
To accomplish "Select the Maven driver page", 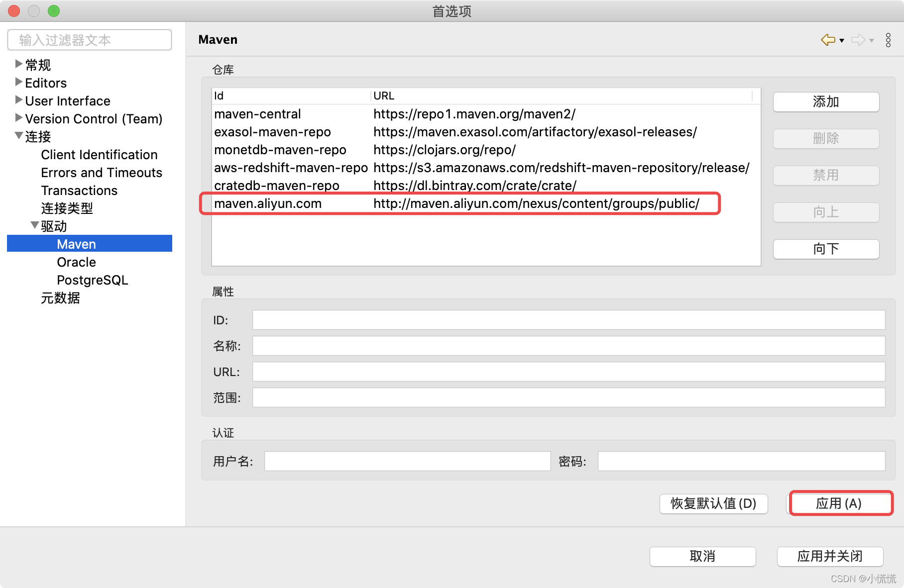I will (x=90, y=244).
